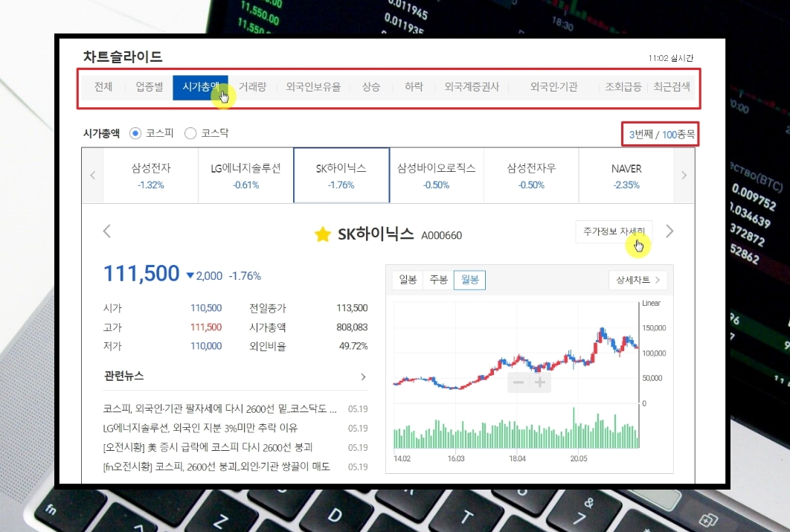The image size is (790, 532).
Task: Zoom out chart with minus button
Action: (x=518, y=382)
